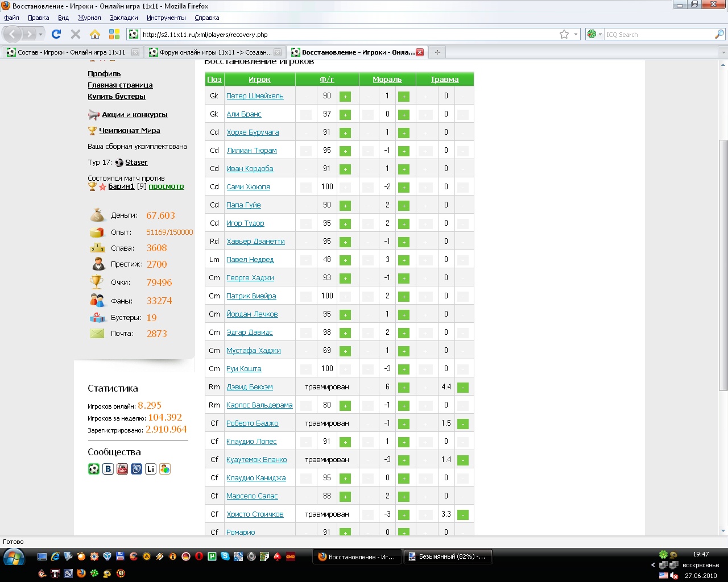Click the colorful grid bookmarks toolbar icon
Image resolution: width=728 pixels, height=582 pixels.
click(114, 34)
